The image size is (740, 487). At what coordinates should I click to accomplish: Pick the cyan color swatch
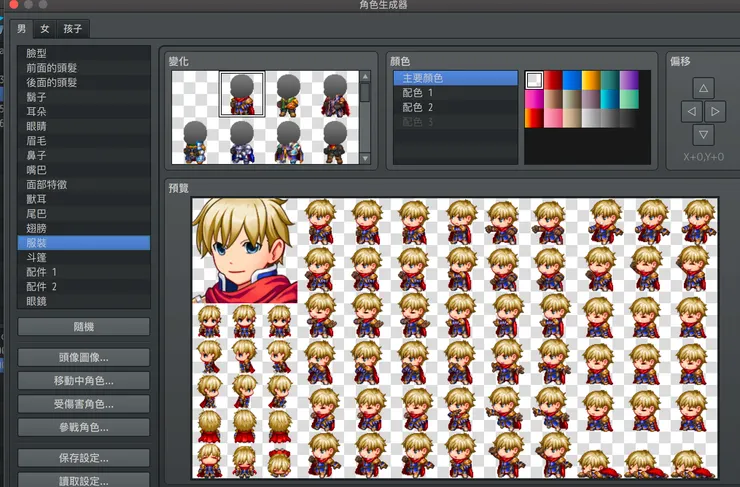pyautogui.click(x=610, y=99)
